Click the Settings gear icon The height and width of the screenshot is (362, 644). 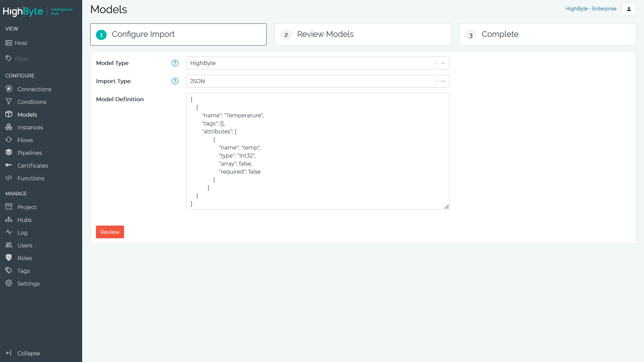tap(9, 283)
